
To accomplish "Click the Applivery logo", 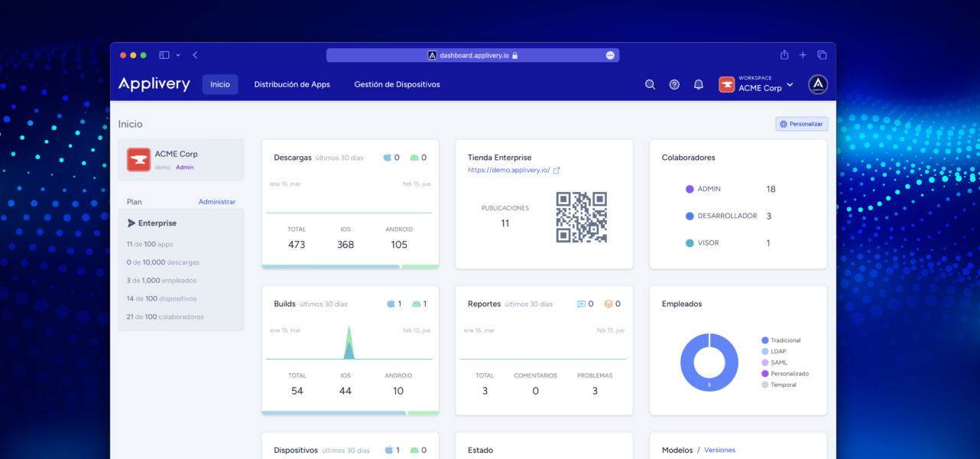I will [154, 84].
